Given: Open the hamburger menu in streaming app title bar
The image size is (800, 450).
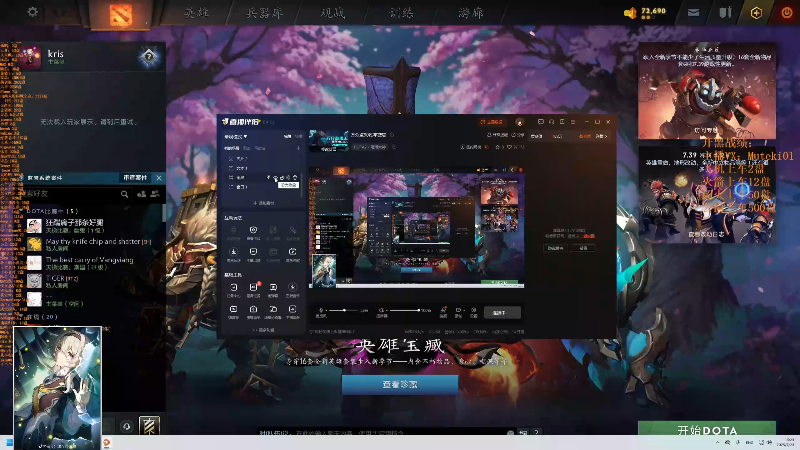Looking at the screenshot, I should (573, 122).
